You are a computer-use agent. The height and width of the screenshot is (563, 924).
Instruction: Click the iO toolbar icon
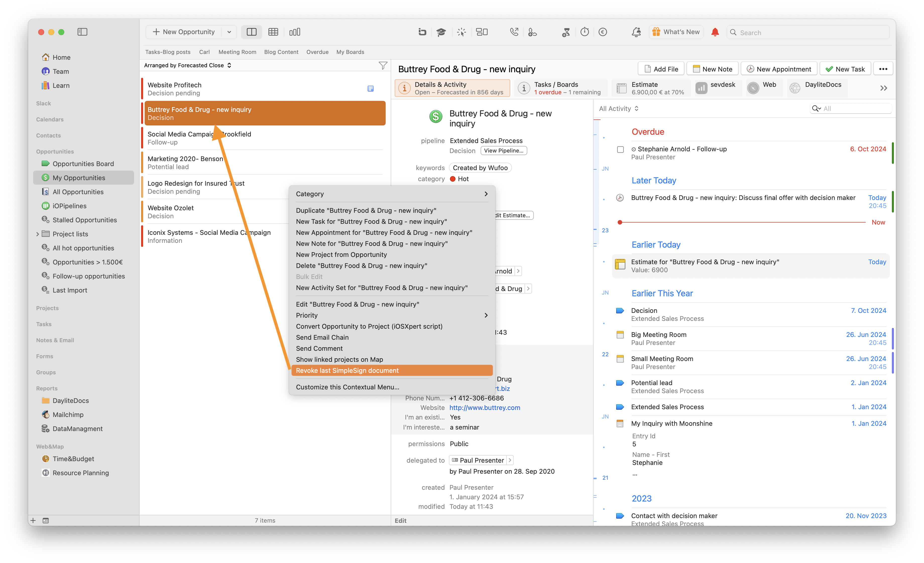tap(422, 32)
